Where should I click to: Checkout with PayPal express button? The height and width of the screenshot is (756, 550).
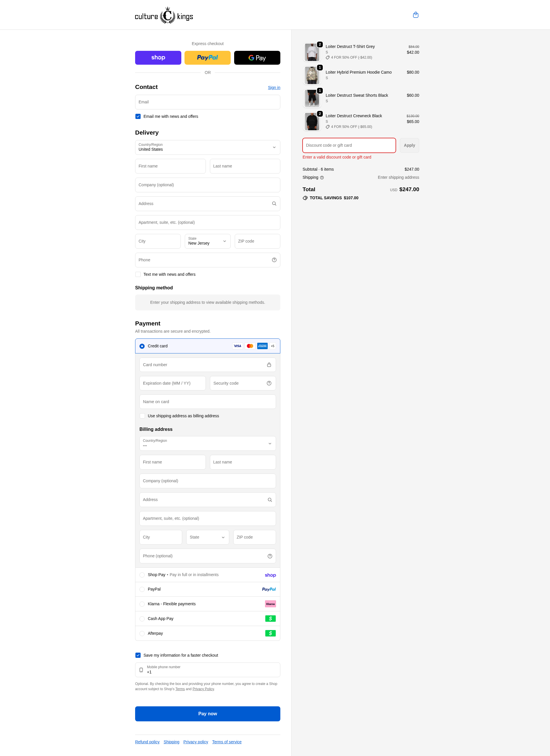pos(207,57)
